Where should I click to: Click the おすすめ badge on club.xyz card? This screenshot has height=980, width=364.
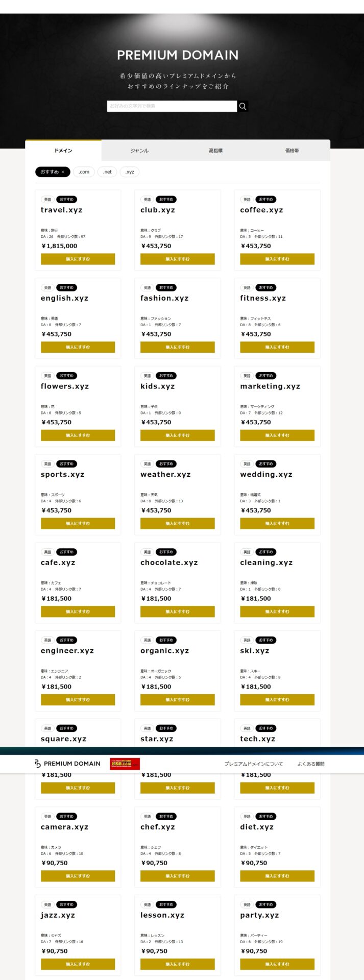pyautogui.click(x=166, y=200)
